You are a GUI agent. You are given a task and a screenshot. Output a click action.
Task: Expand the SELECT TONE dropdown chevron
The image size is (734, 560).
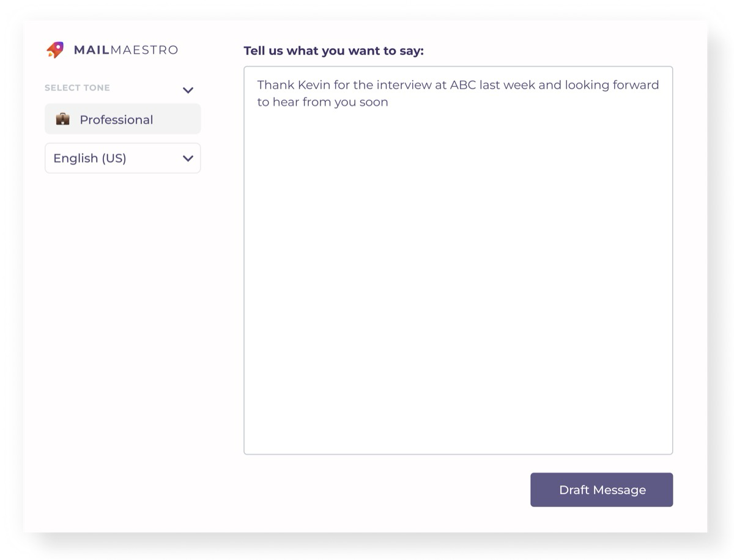tap(188, 89)
